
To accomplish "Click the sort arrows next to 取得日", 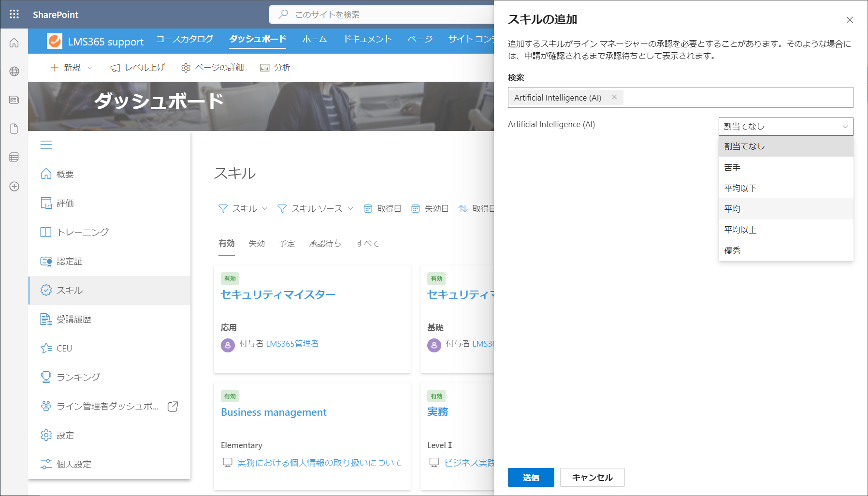I will click(x=463, y=209).
